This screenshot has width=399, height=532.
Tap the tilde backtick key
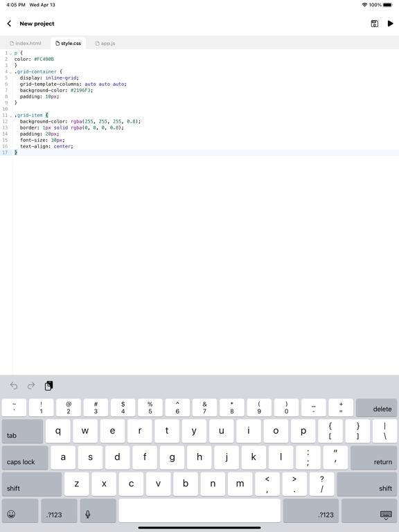14,407
